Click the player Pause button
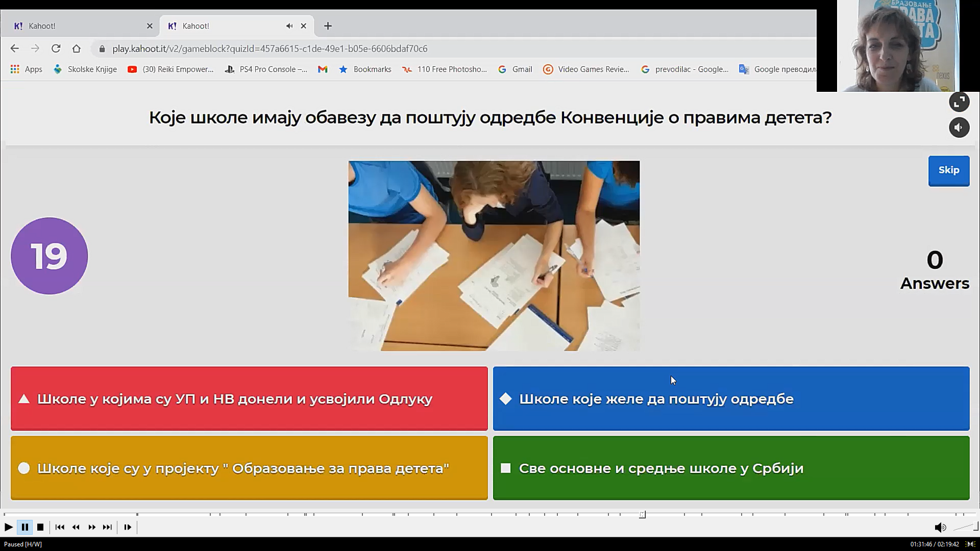Image resolution: width=980 pixels, height=551 pixels. [x=24, y=527]
